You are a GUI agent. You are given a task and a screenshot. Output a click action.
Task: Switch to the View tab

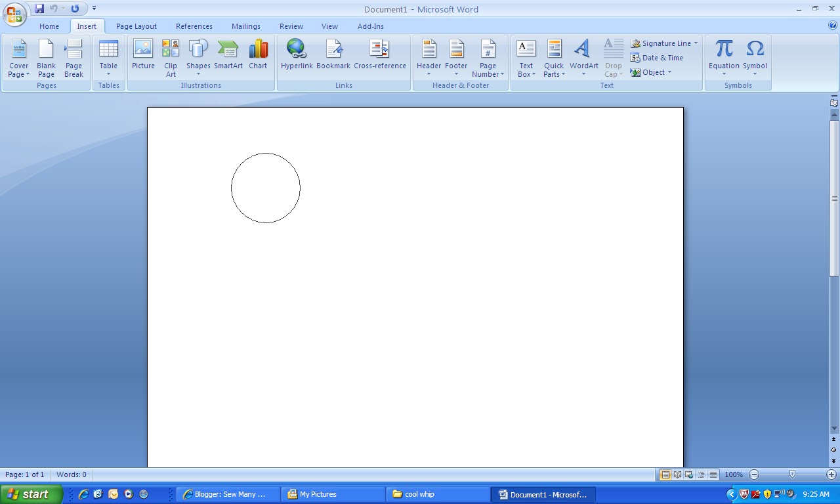coord(329,26)
